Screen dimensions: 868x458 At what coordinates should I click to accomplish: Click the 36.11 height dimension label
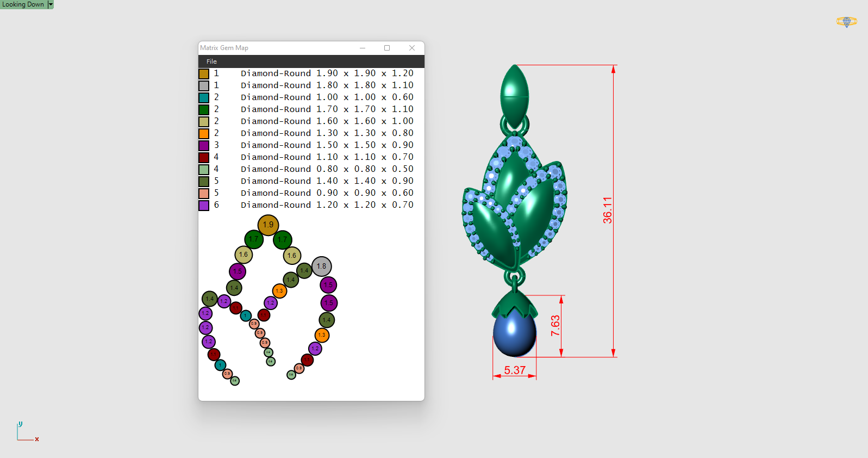tap(607, 210)
